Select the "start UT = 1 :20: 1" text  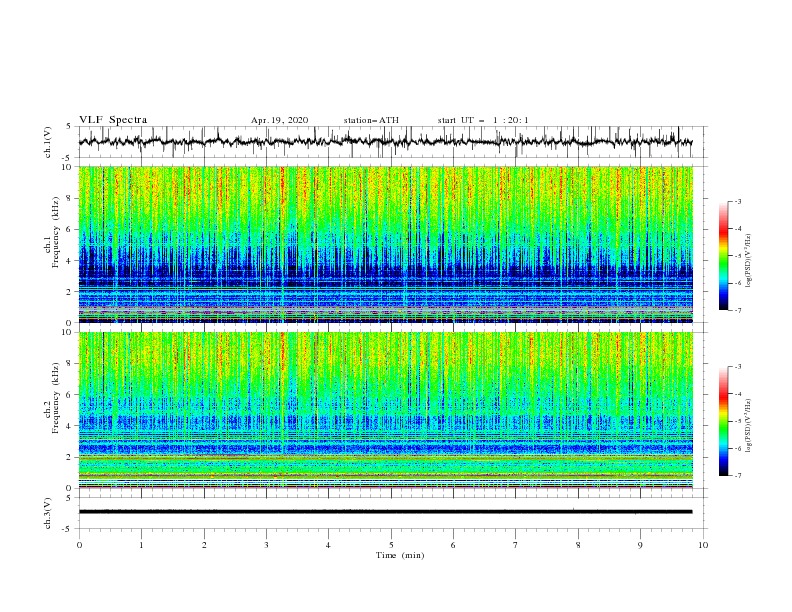(483, 120)
